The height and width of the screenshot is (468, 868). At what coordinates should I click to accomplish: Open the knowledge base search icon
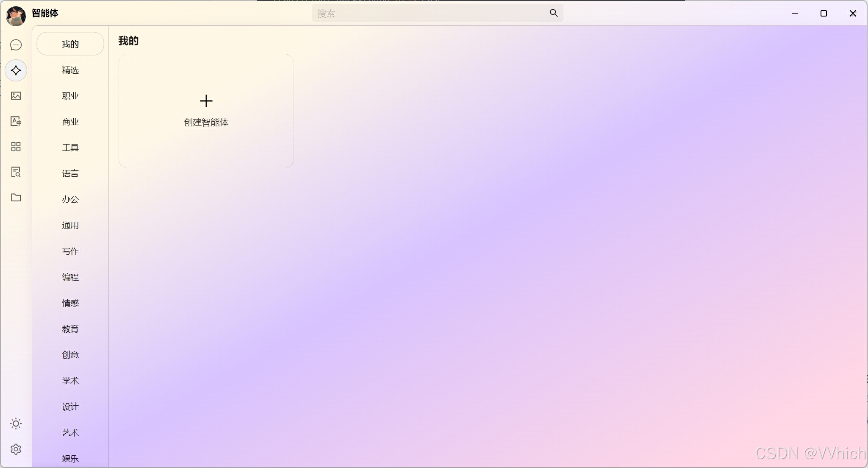pos(16,172)
